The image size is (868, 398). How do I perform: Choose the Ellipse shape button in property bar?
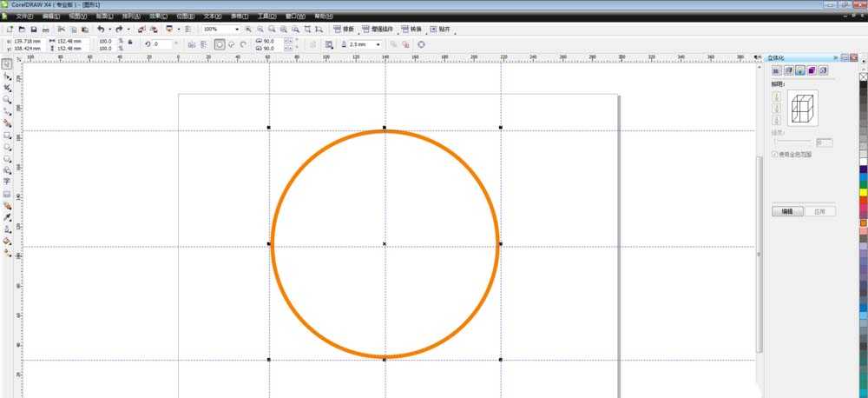220,43
